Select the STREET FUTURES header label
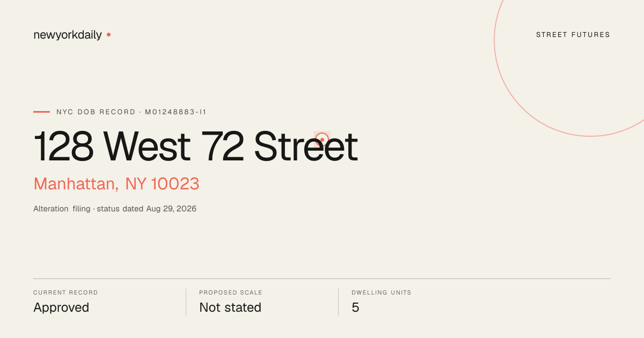The image size is (644, 338). pos(573,35)
